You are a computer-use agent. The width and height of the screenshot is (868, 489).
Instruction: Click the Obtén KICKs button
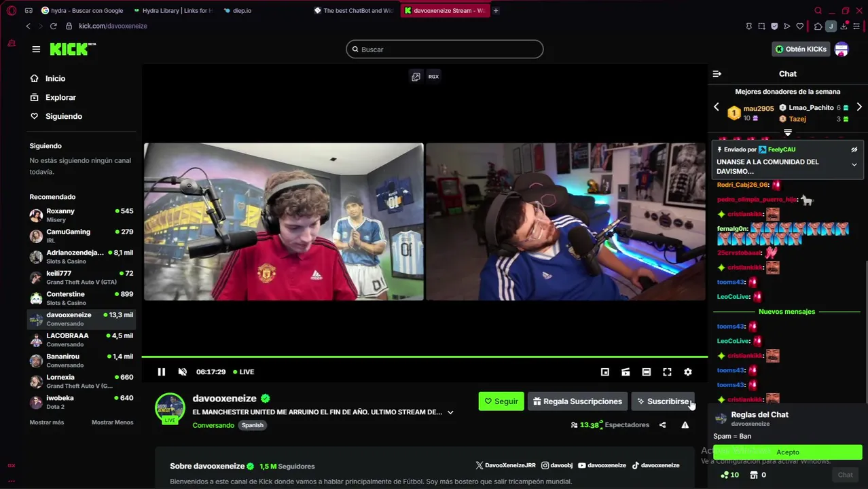(x=801, y=49)
